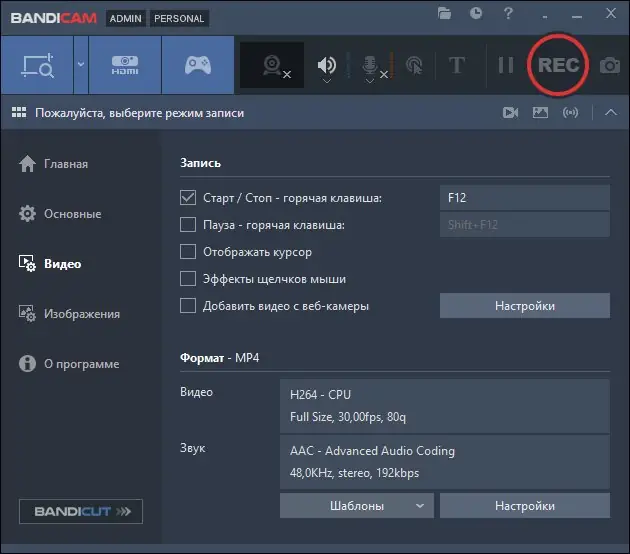Viewport: 630px width, 554px height.
Task: Minimize Bandicam to the tray
Action: click(x=545, y=17)
